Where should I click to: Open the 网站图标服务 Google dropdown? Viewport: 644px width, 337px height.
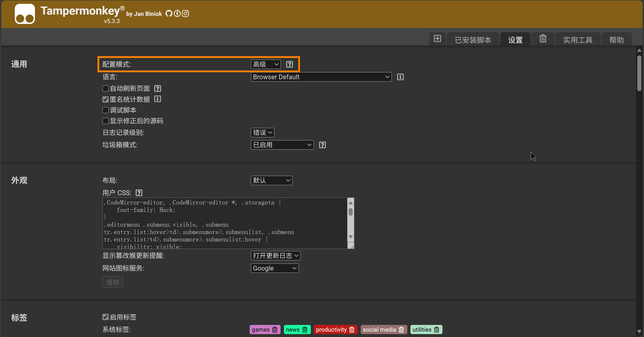[x=275, y=268]
